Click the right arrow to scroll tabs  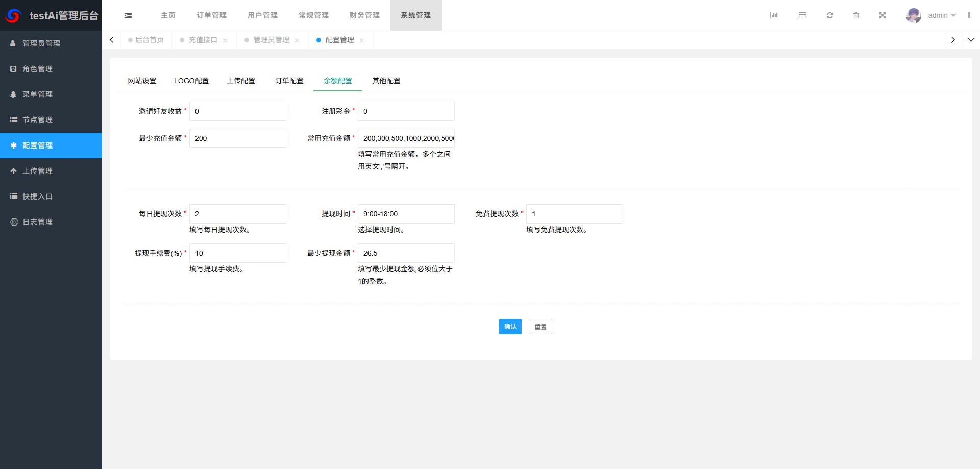click(953, 40)
